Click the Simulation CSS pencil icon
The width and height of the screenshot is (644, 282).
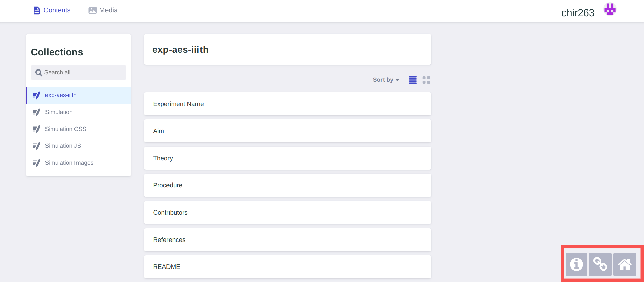click(x=36, y=129)
